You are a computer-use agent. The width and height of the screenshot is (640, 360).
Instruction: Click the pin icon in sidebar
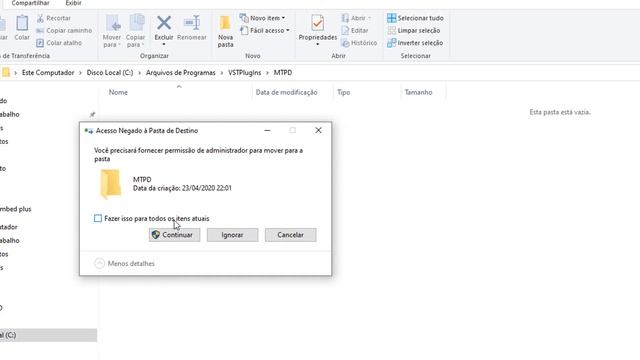point(92,115)
